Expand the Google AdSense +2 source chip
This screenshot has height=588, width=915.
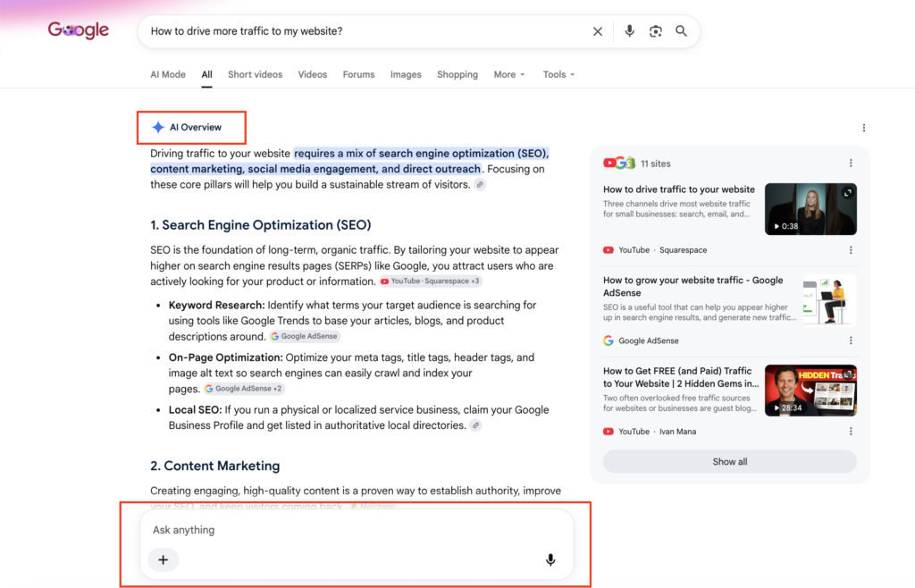pyautogui.click(x=245, y=389)
